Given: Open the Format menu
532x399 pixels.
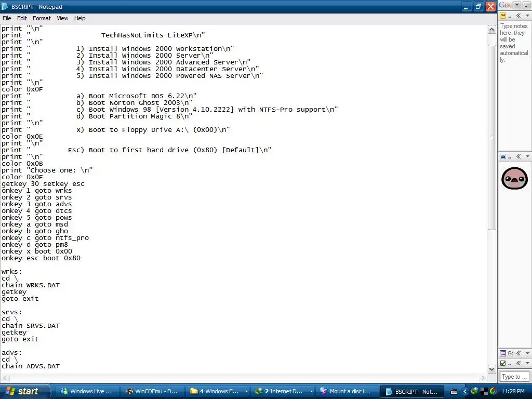Looking at the screenshot, I should [42, 18].
